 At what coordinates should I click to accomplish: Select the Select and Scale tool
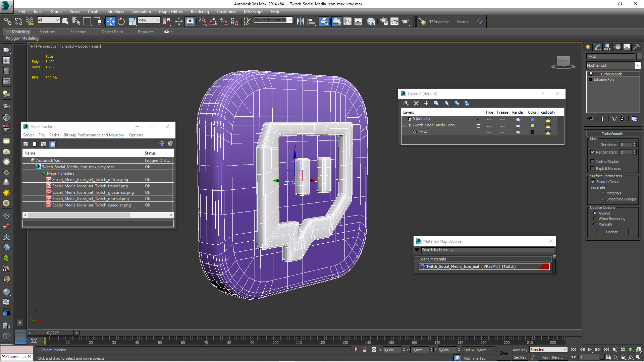pos(132,21)
